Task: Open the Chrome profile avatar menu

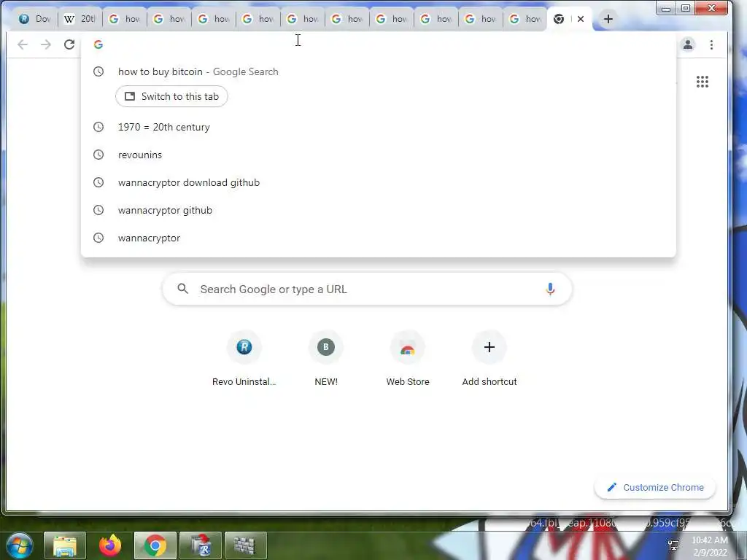Action: tap(688, 44)
